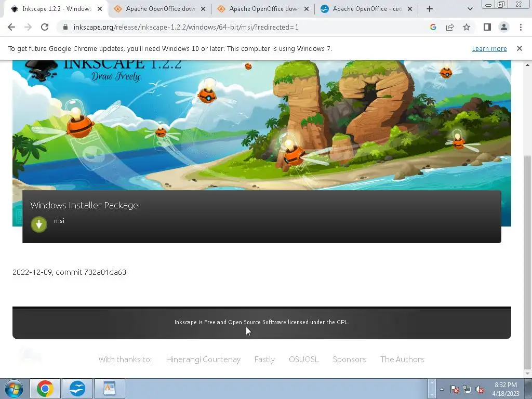Show hidden system tray icons
This screenshot has height=399, width=532.
pyautogui.click(x=442, y=389)
